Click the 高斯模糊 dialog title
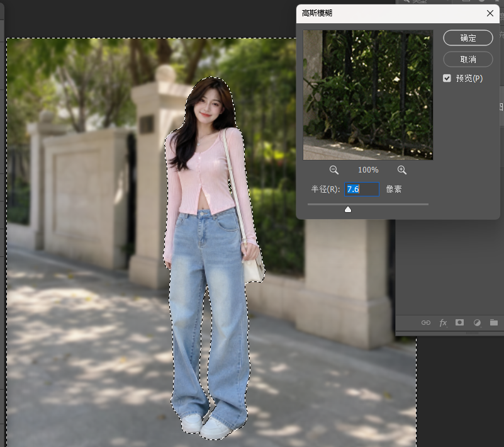 317,13
